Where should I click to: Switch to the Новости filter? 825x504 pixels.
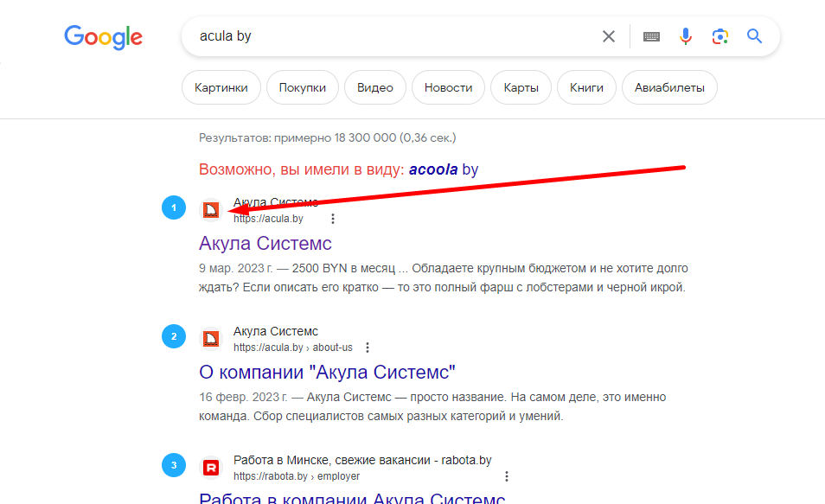(x=448, y=87)
